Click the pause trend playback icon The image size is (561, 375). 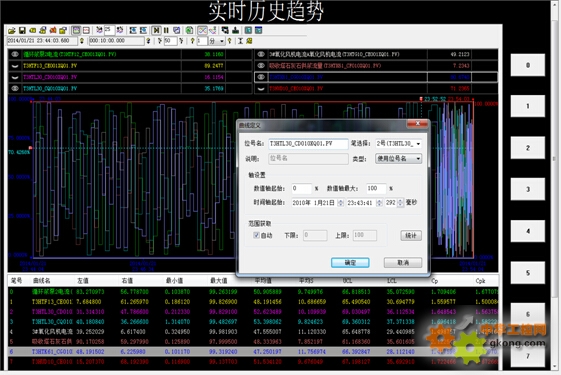(x=166, y=31)
